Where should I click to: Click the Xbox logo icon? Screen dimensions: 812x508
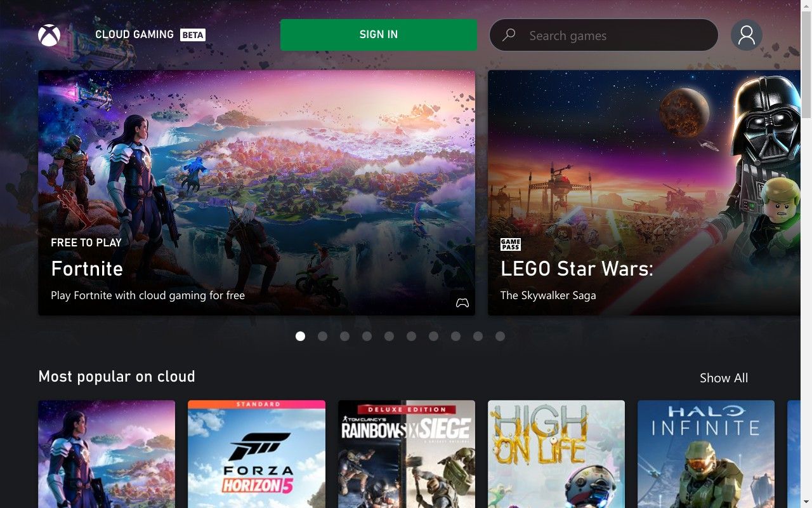coord(49,35)
